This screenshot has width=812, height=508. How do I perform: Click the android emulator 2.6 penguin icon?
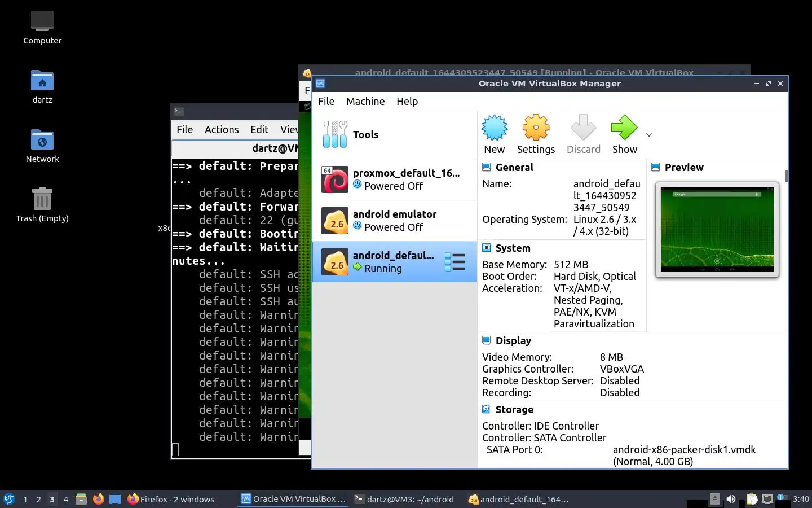(x=335, y=221)
